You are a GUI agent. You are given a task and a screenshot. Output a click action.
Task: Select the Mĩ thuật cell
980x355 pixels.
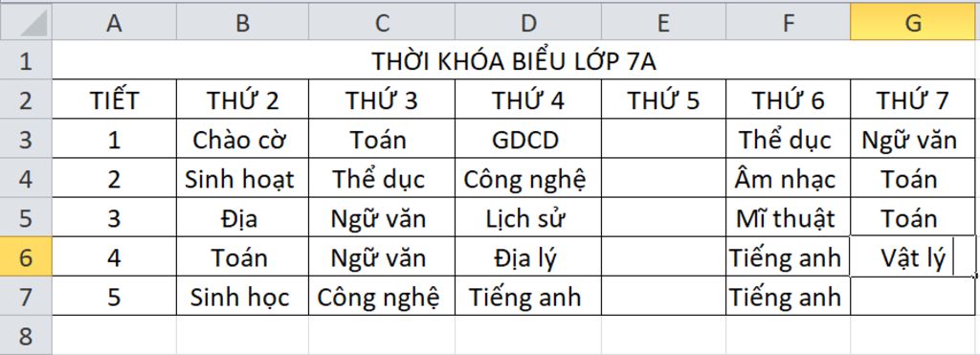789,217
